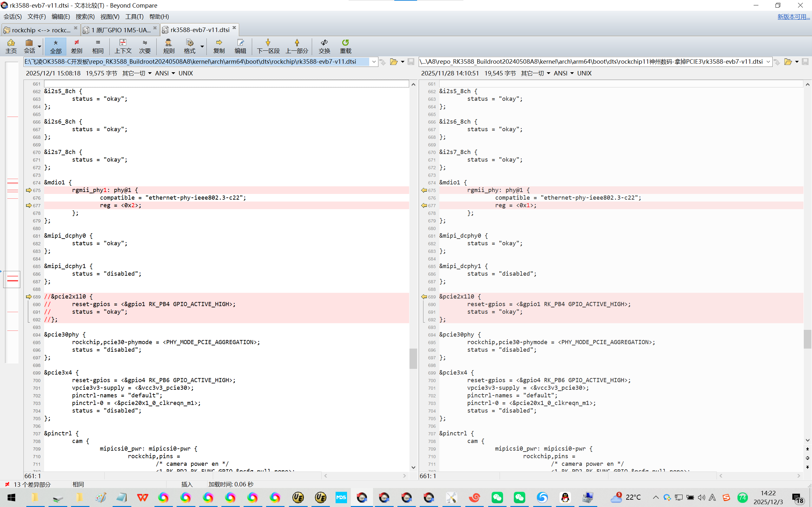This screenshot has height=507, width=812.
Task: Open the Rules (规则) icon
Action: click(x=168, y=46)
